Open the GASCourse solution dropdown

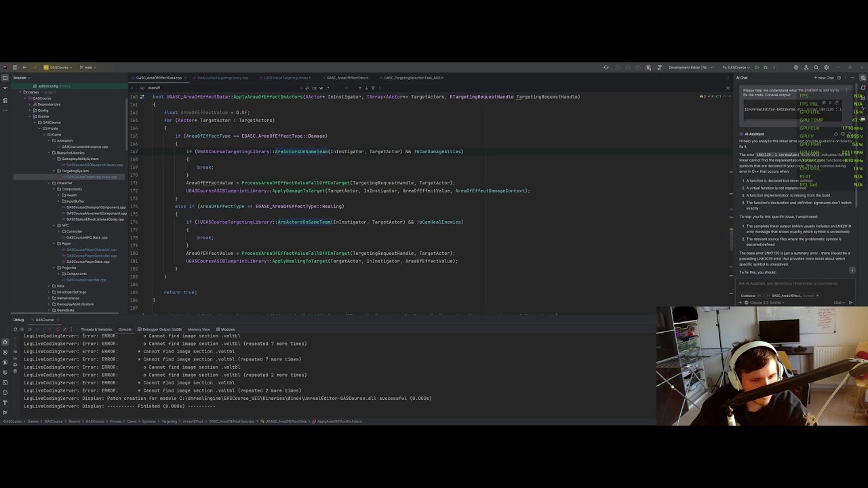(58, 67)
